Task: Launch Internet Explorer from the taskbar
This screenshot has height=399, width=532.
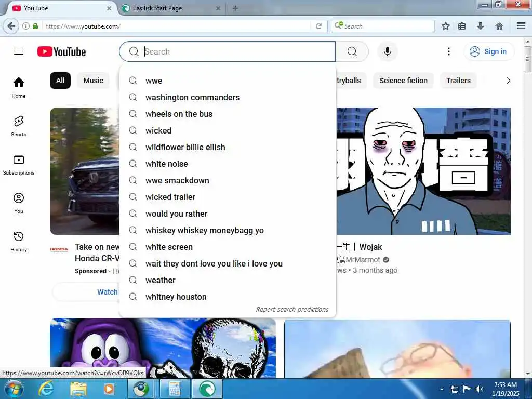Action: click(46, 389)
